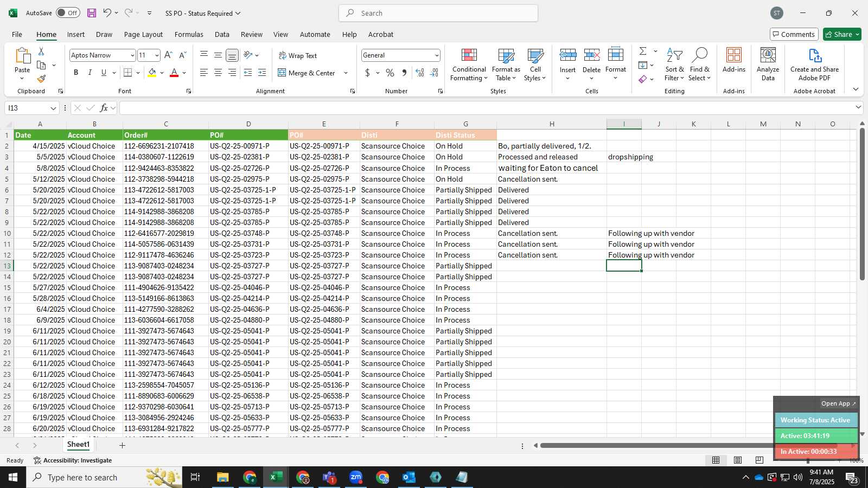
Task: Open font size dropdown showing 11
Action: [157, 55]
